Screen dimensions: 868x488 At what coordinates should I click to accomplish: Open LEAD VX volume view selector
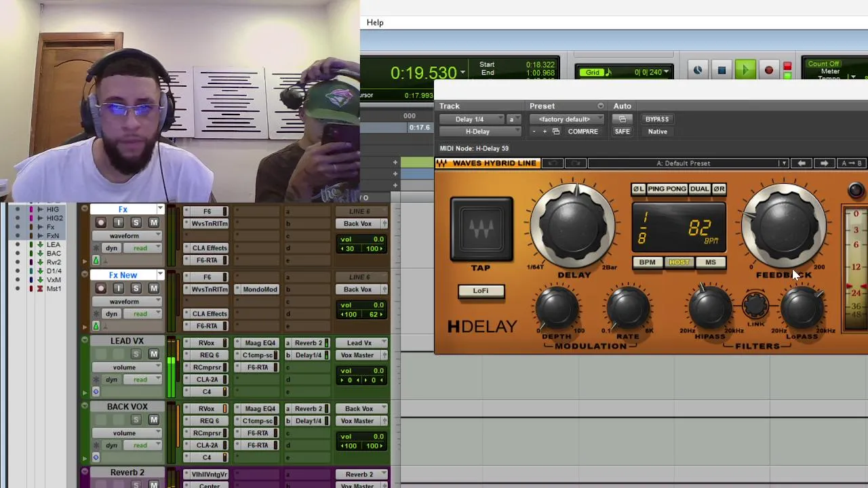point(127,367)
